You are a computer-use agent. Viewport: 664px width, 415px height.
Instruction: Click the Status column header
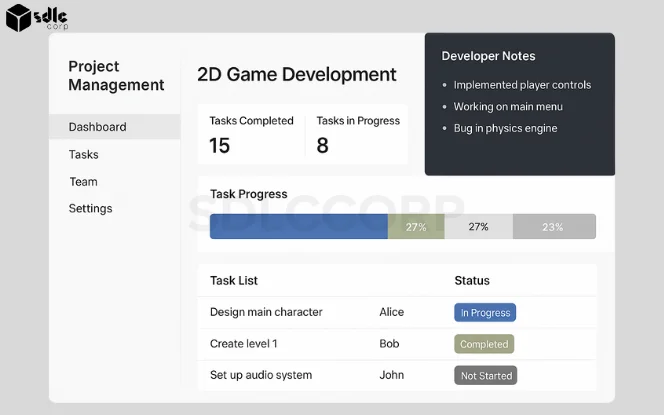pos(472,280)
